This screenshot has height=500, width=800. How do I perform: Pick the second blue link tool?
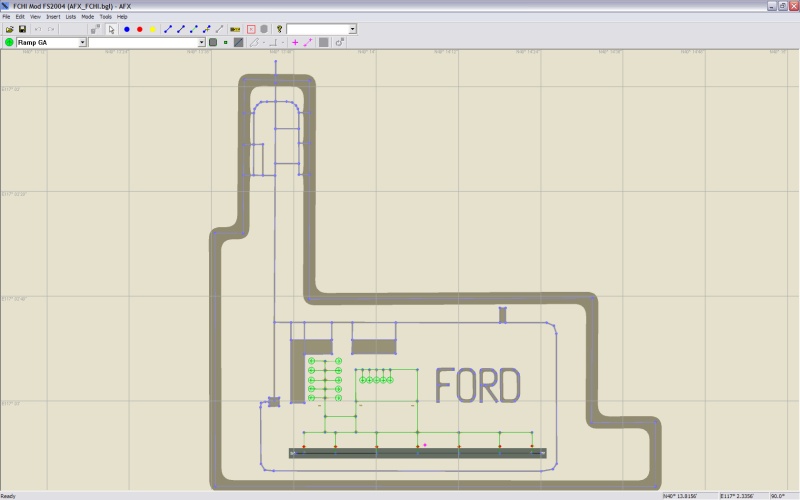(181, 29)
